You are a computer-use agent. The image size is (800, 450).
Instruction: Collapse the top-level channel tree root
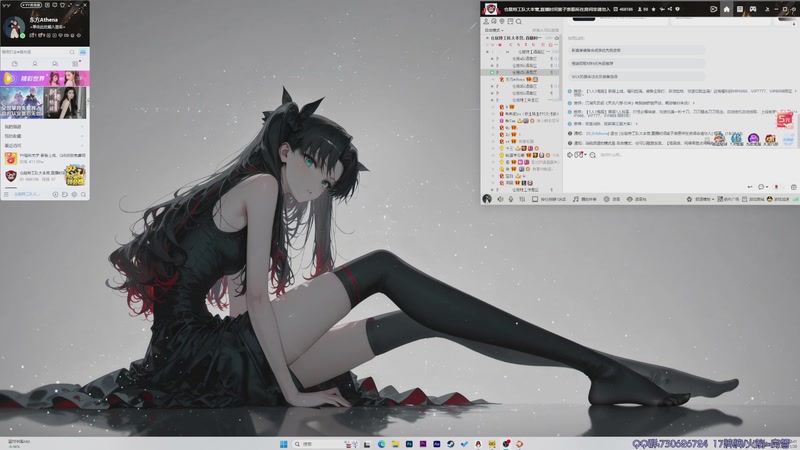487,38
